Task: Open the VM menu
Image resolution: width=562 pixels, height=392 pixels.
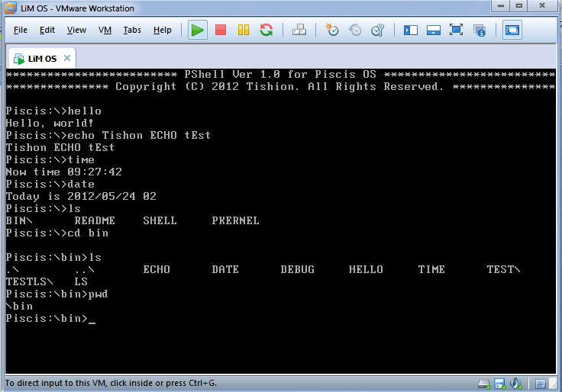Action: tap(105, 30)
